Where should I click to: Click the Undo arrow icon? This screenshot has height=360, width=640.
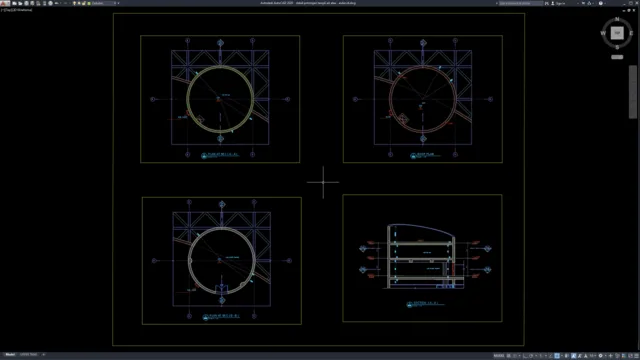tap(56, 3)
